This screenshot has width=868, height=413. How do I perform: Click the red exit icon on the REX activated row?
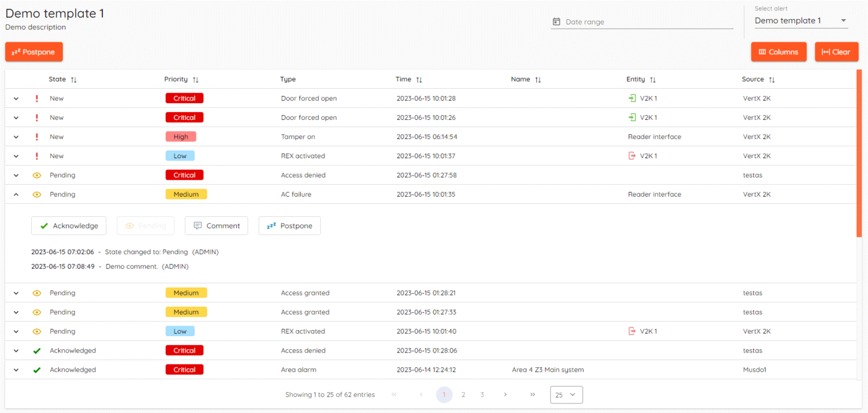[x=631, y=156]
